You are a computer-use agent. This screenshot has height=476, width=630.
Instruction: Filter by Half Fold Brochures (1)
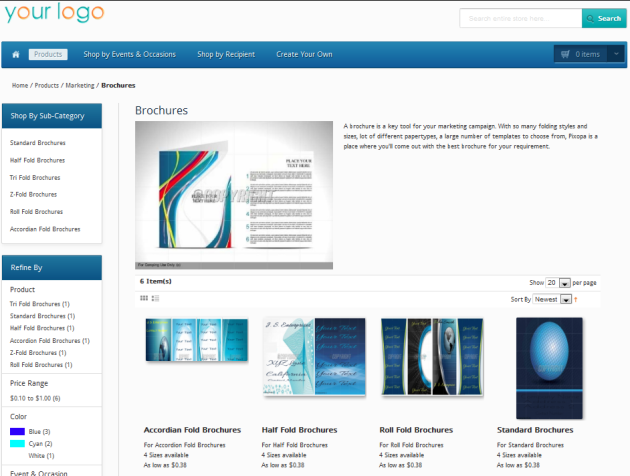42,328
